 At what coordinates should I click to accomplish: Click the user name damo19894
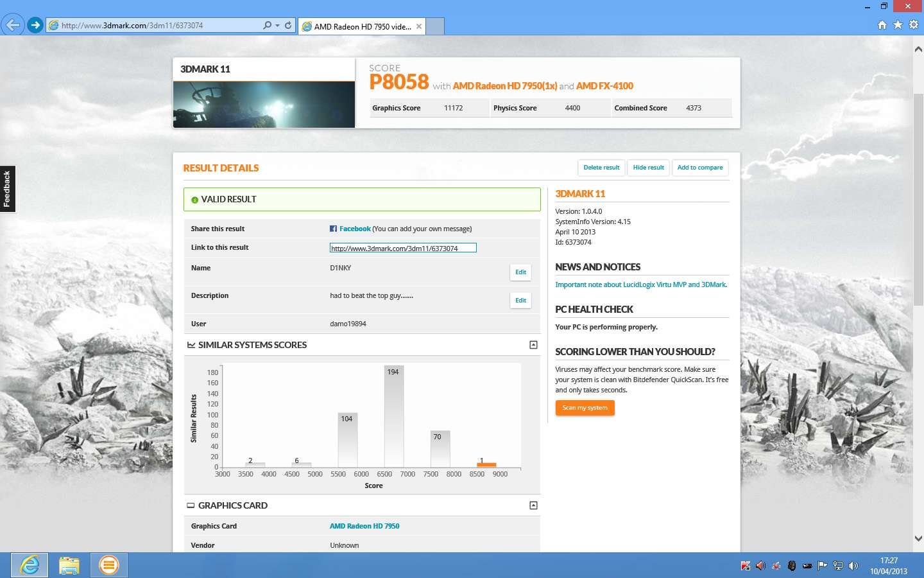(348, 324)
